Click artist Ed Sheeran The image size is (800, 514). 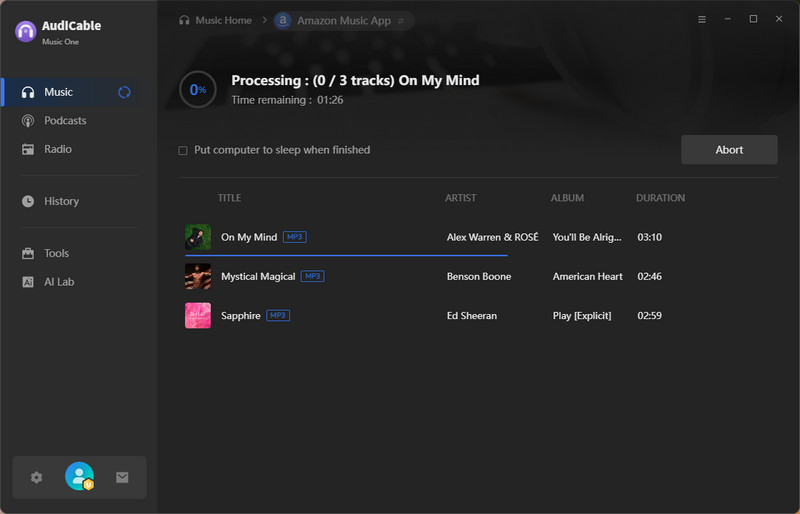pyautogui.click(x=472, y=316)
